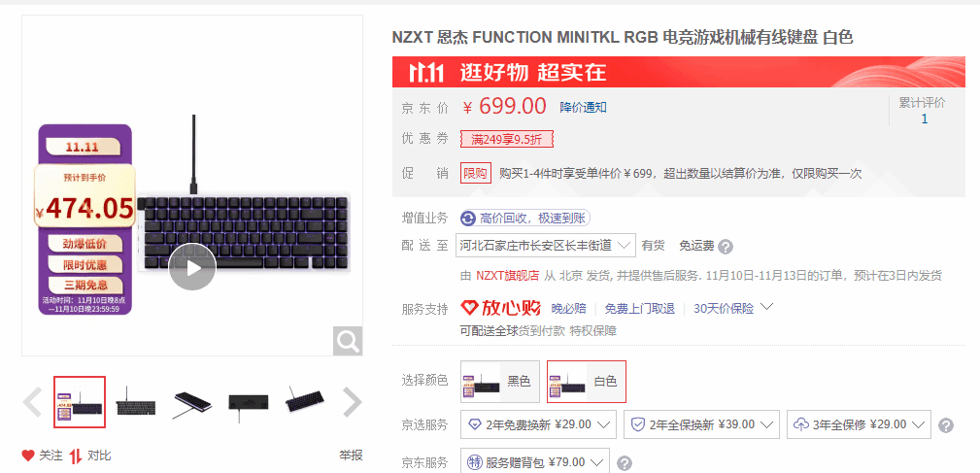This screenshot has height=473, width=980.
Task: Show next thumbnails with right arrow
Action: (353, 402)
